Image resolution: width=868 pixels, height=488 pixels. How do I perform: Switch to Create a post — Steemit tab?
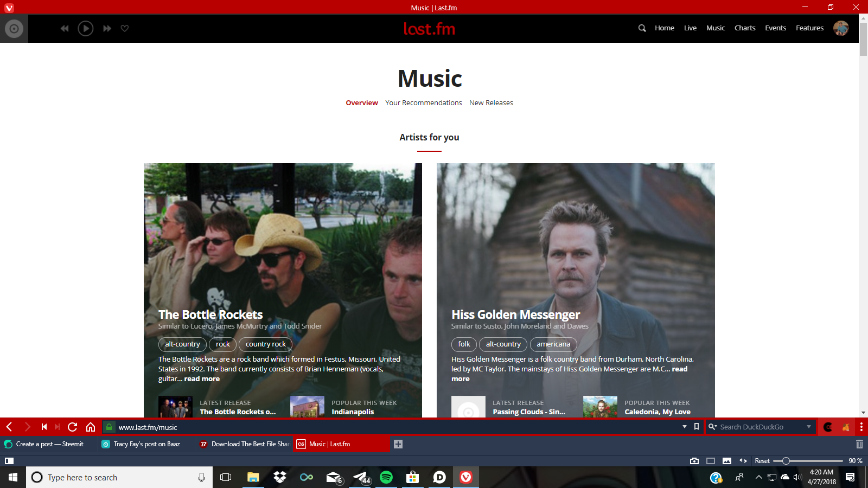49,444
